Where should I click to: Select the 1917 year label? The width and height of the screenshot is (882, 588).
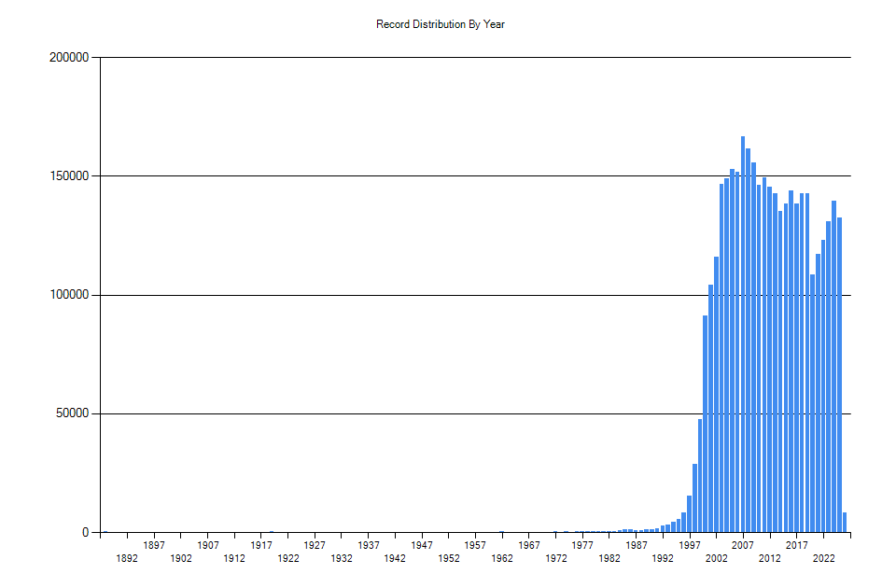[x=261, y=545]
